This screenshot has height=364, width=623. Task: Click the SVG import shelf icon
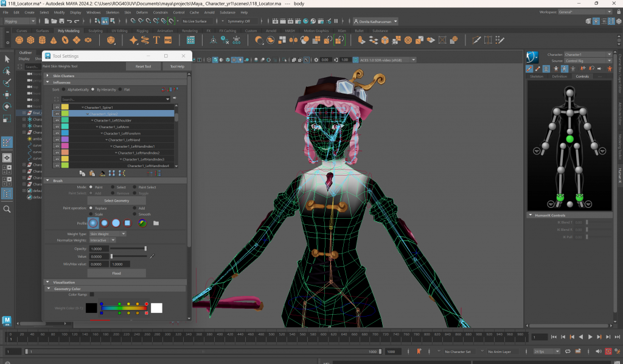pyautogui.click(x=168, y=39)
